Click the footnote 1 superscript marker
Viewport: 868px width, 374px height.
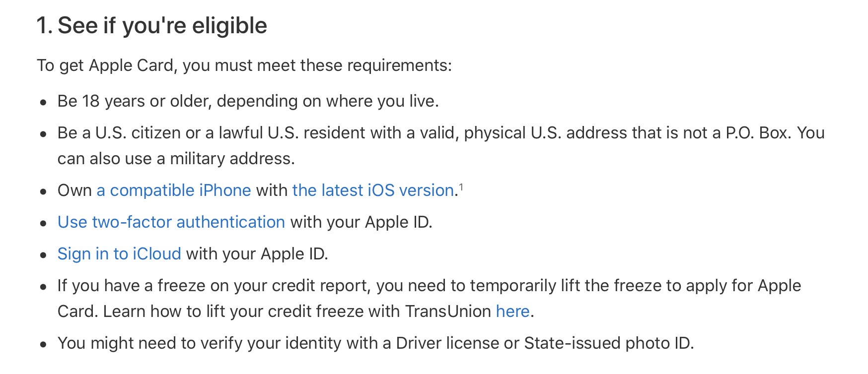tap(461, 187)
